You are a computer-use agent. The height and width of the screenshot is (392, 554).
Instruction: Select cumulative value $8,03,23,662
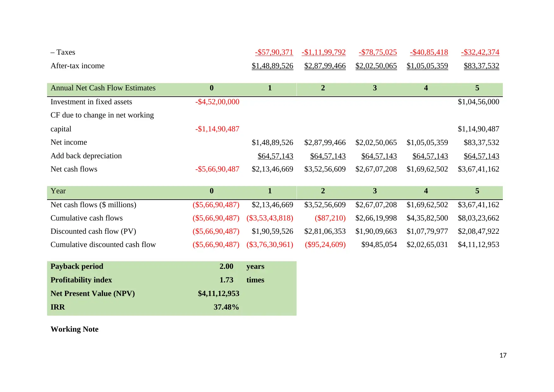pyautogui.click(x=479, y=218)
